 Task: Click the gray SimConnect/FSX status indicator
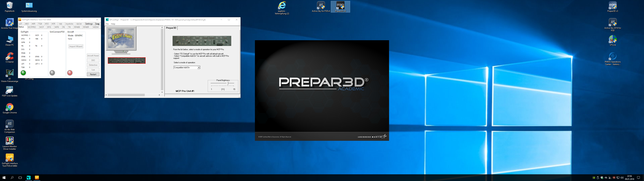52,73
